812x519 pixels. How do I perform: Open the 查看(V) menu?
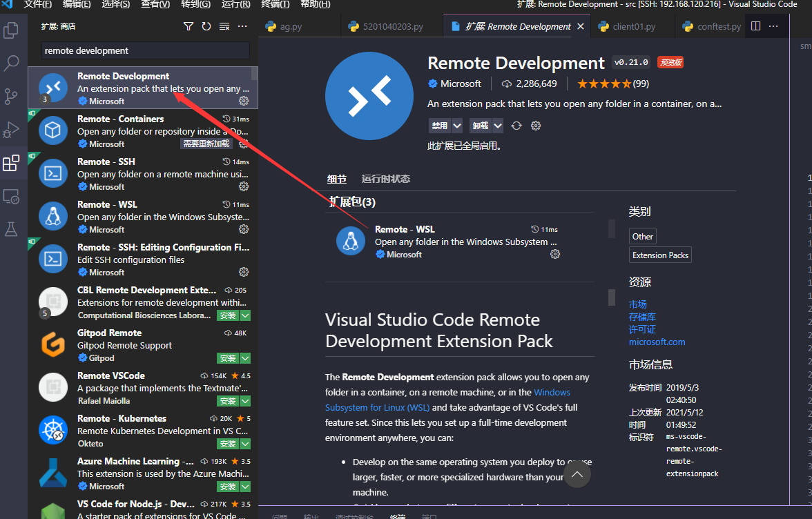[155, 4]
